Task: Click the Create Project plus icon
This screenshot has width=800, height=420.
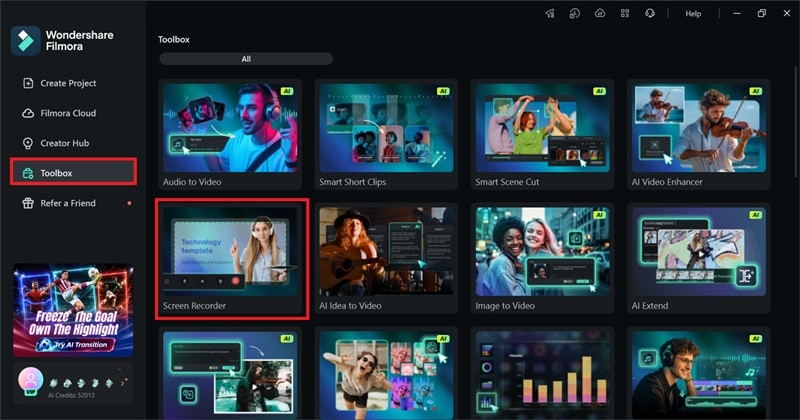Action: [x=28, y=83]
